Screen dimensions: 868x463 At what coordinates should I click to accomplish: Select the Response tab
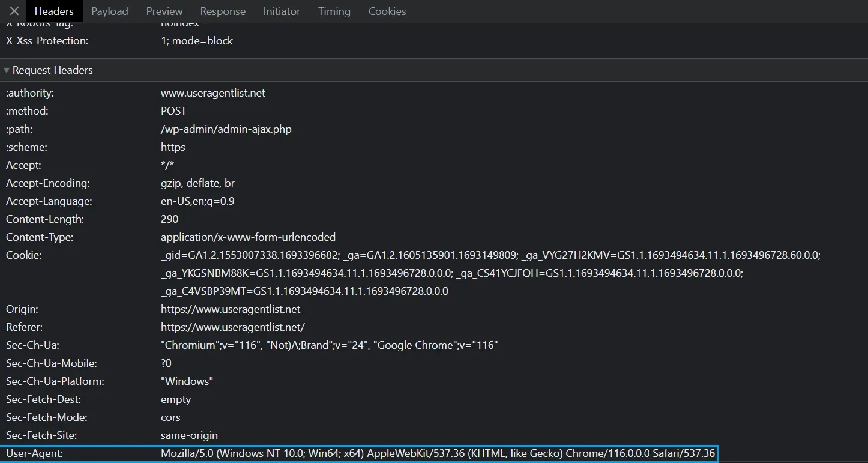(x=223, y=11)
